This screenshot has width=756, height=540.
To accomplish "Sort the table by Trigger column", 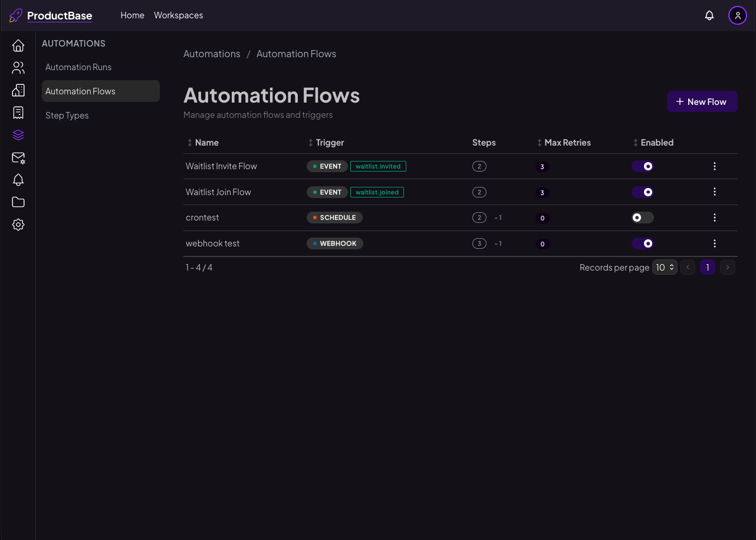I will [x=326, y=143].
